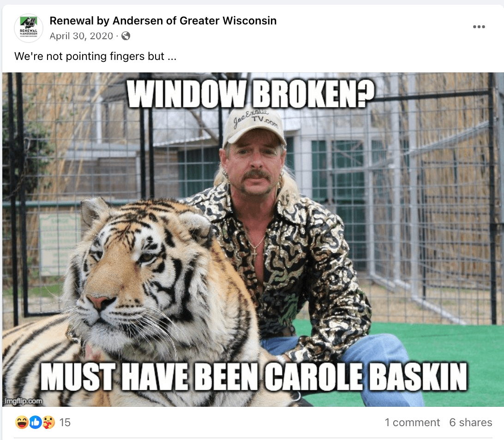Open the Renewal by Andersen of Greater Wisconsin page

163,21
